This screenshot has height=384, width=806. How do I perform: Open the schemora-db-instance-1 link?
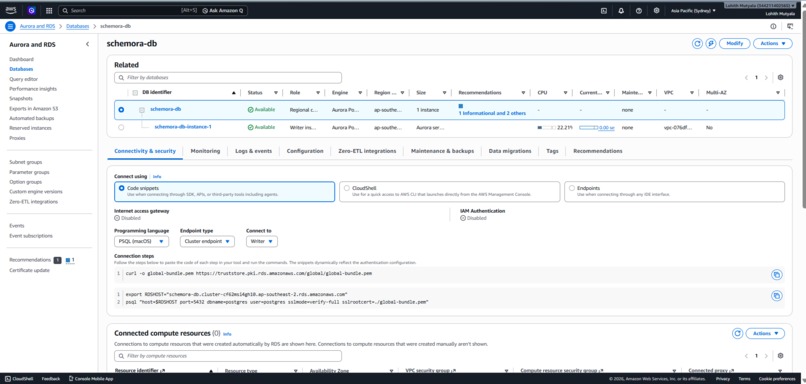click(182, 127)
